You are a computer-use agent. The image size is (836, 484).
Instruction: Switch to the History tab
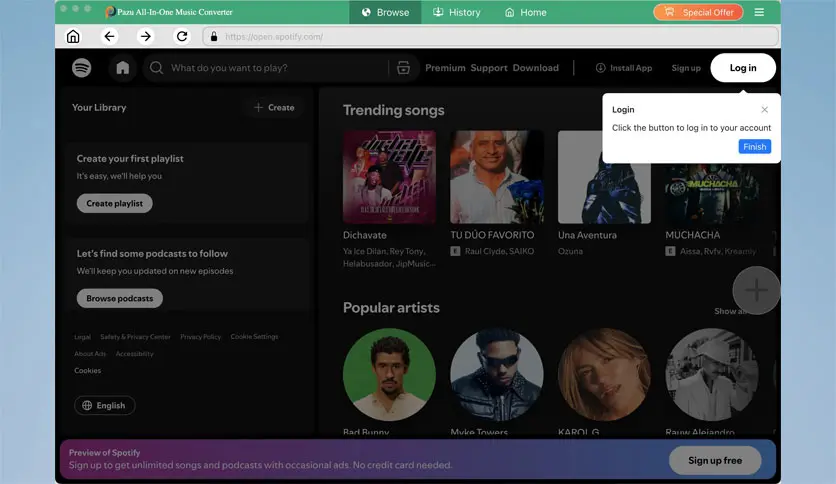coord(456,12)
